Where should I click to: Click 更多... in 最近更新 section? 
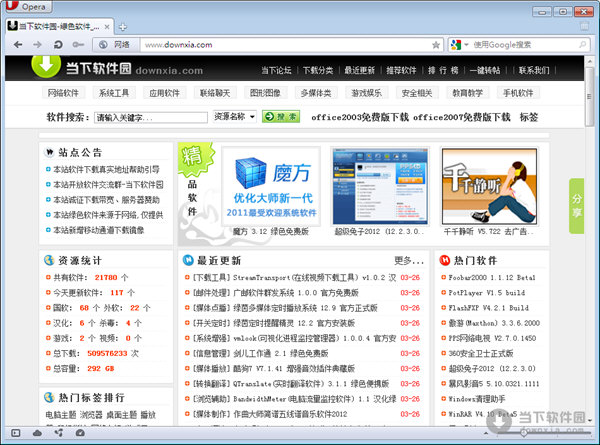pos(409,261)
